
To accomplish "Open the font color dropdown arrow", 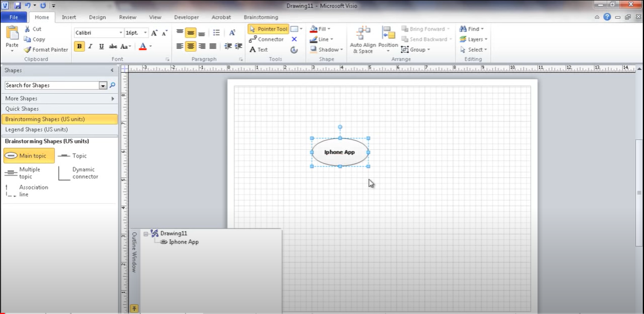I will point(151,46).
